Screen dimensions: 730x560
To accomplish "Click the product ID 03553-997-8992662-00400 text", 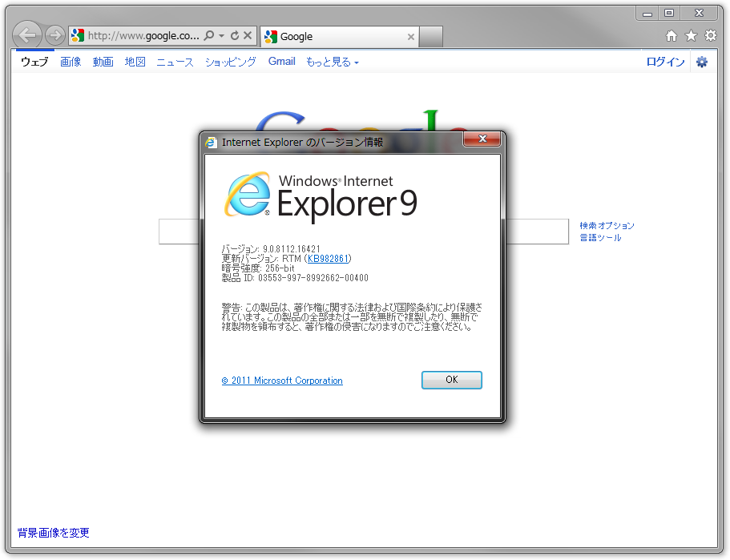I will pyautogui.click(x=313, y=278).
